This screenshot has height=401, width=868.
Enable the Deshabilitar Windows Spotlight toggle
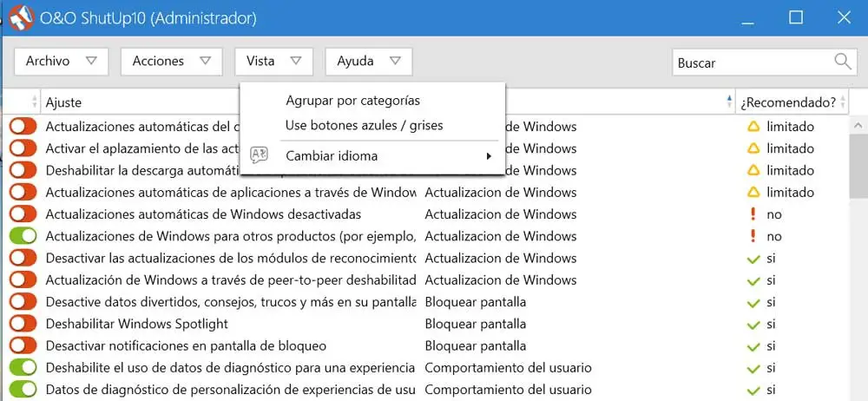(23, 324)
